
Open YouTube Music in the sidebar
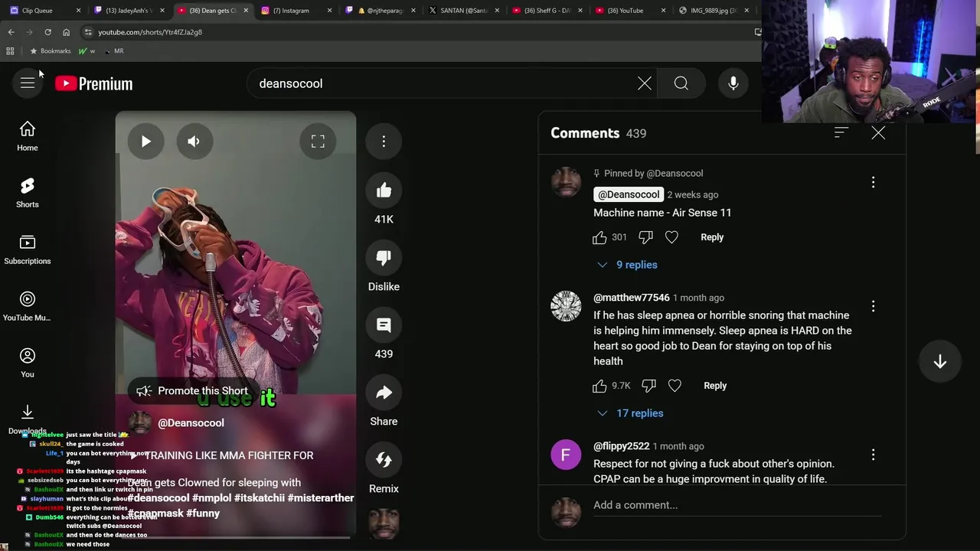[x=28, y=306]
